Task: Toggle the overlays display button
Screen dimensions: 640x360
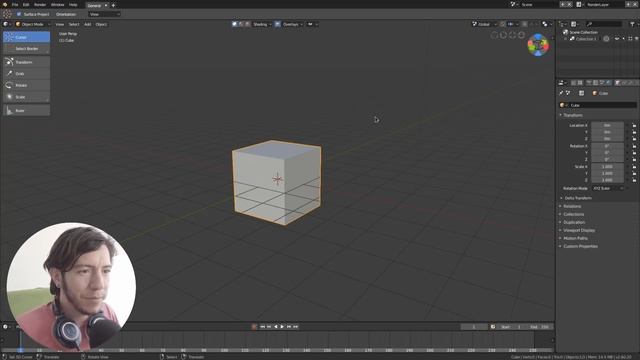Action: coord(278,24)
